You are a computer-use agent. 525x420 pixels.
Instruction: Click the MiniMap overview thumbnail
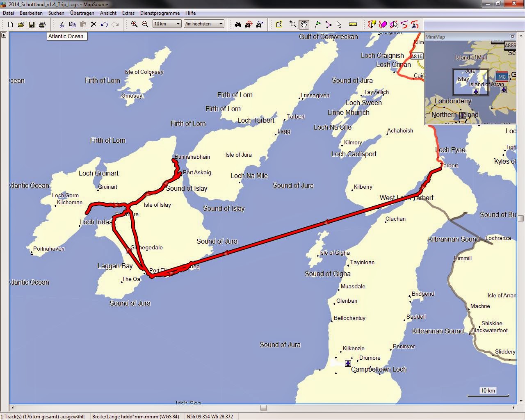pos(470,82)
